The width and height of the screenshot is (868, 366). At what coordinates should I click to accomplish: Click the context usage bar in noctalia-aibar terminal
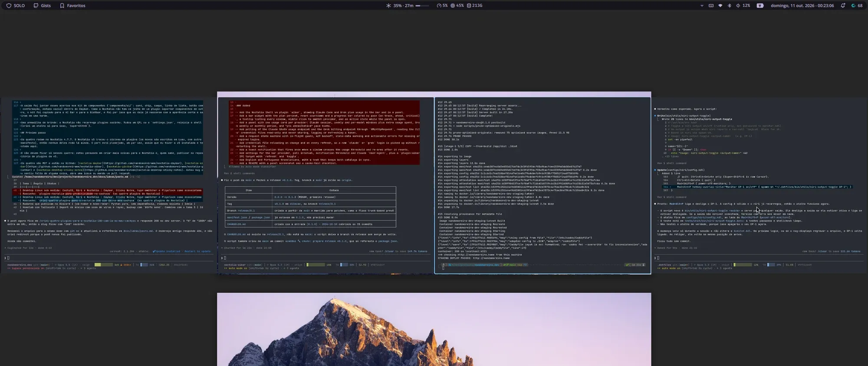(x=316, y=265)
